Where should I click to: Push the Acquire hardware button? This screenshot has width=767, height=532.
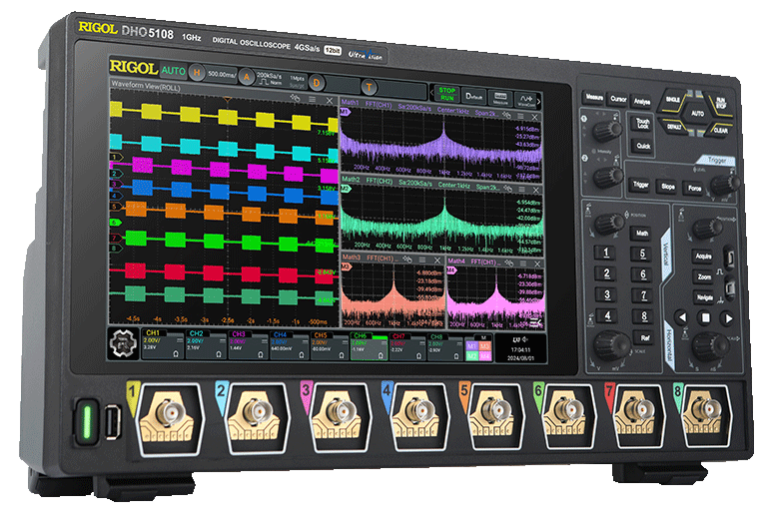703,257
